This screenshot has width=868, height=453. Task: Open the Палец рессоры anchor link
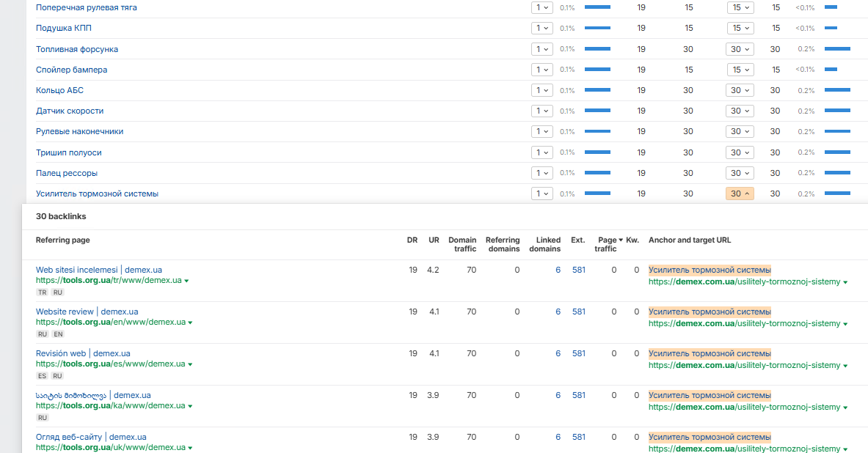67,173
